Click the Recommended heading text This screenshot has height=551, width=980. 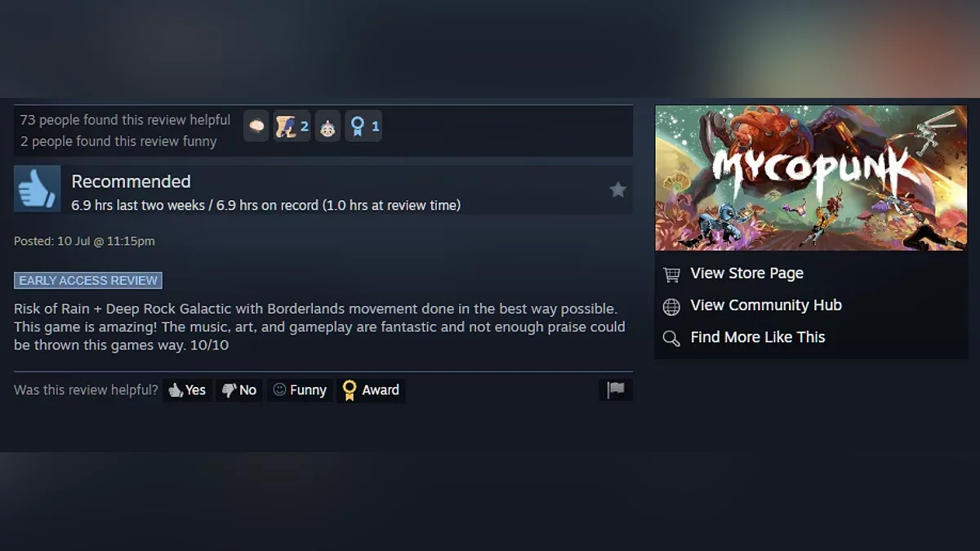point(131,181)
